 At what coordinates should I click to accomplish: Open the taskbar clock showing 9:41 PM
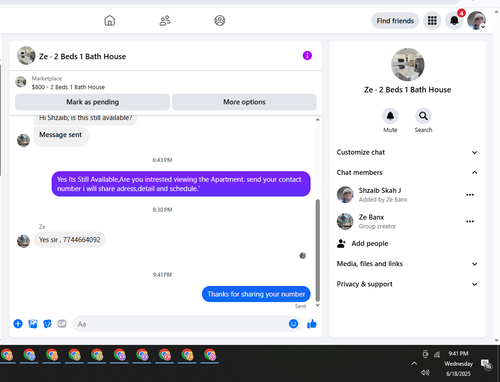click(x=458, y=363)
